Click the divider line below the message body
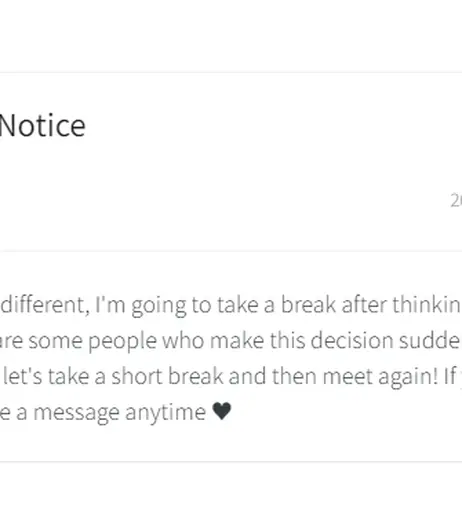The width and height of the screenshot is (462, 512). coord(231,462)
